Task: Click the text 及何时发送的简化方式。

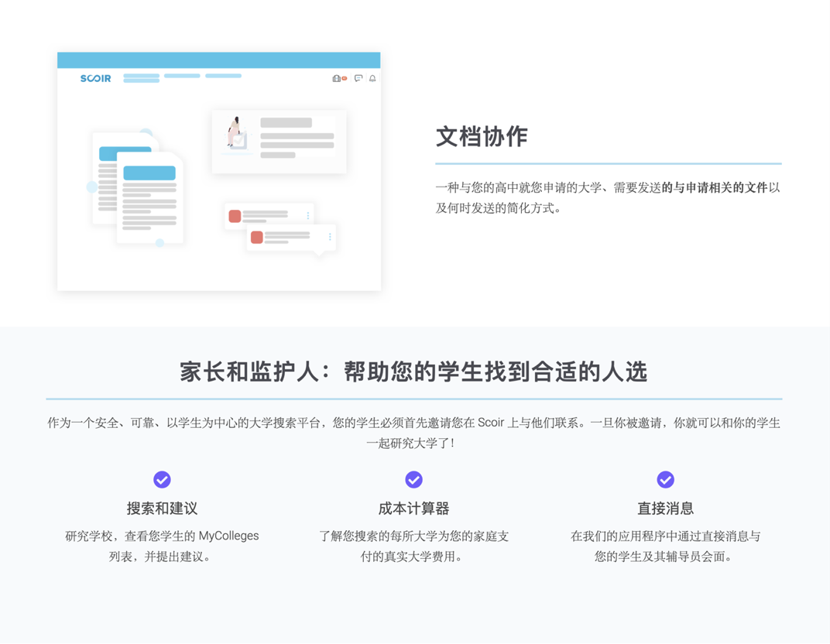Action: (499, 208)
